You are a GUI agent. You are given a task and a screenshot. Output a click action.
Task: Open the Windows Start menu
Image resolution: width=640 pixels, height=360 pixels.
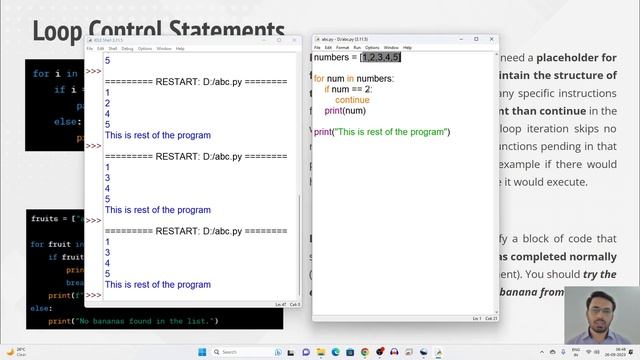point(202,352)
